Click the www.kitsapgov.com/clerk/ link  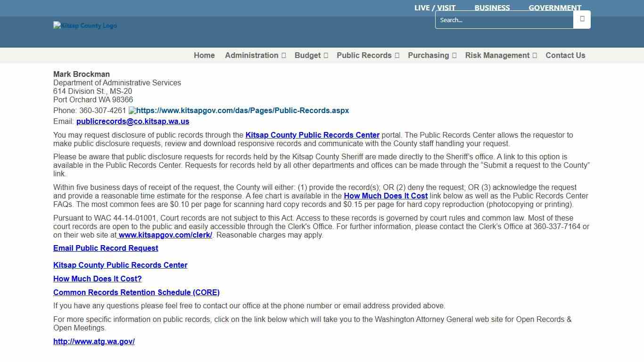165,235
